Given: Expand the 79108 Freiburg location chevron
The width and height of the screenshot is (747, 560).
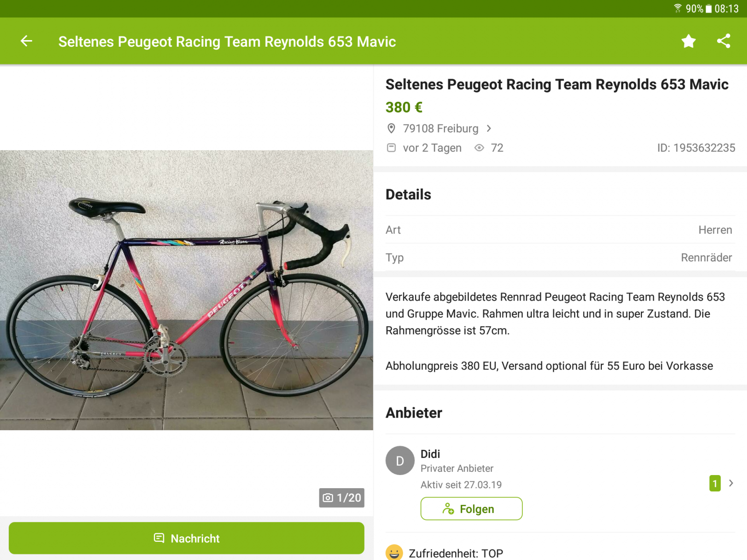Looking at the screenshot, I should click(x=489, y=128).
